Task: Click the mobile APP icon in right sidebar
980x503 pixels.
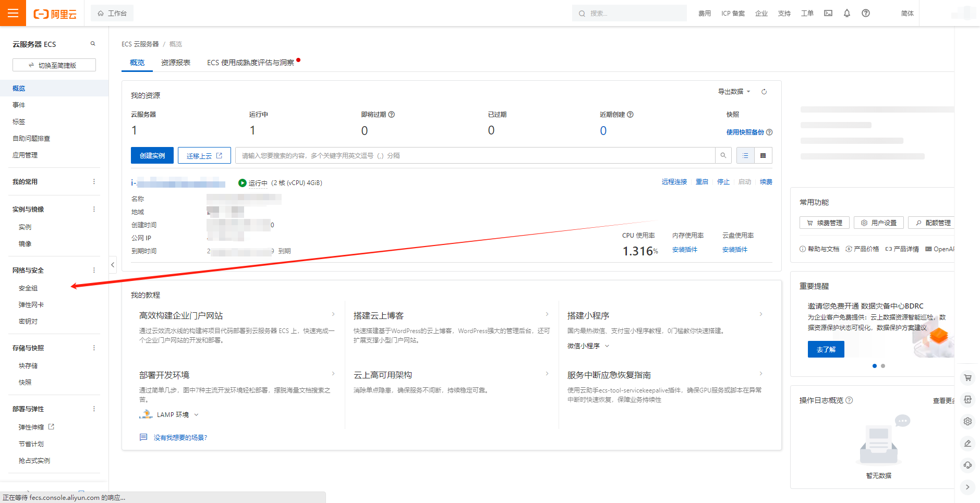Action: [x=968, y=399]
